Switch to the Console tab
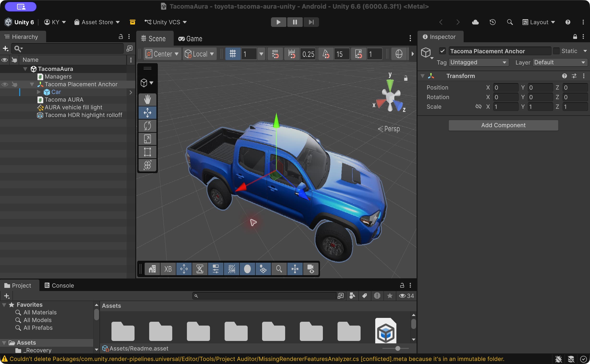The image size is (590, 364). click(x=59, y=285)
